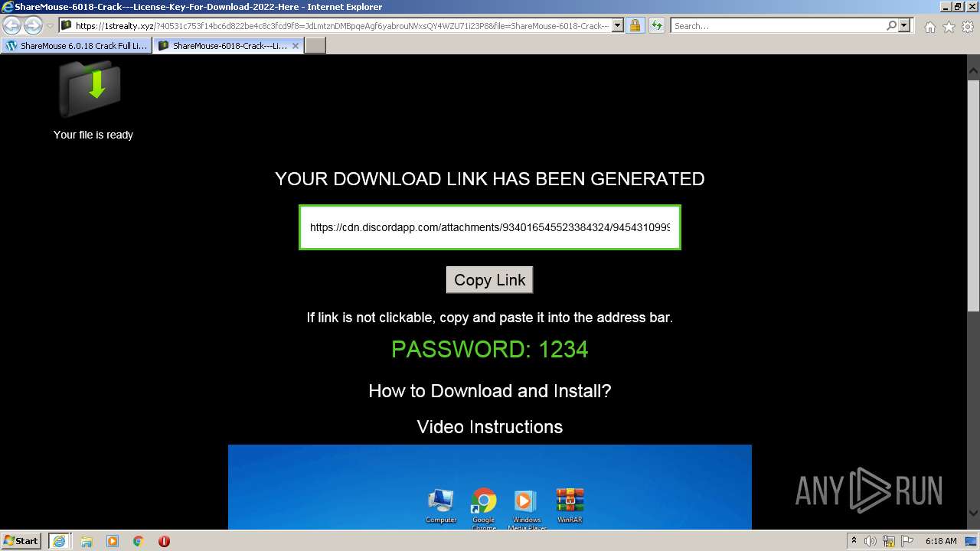Click the browser Forward arrow button

pyautogui.click(x=33, y=25)
